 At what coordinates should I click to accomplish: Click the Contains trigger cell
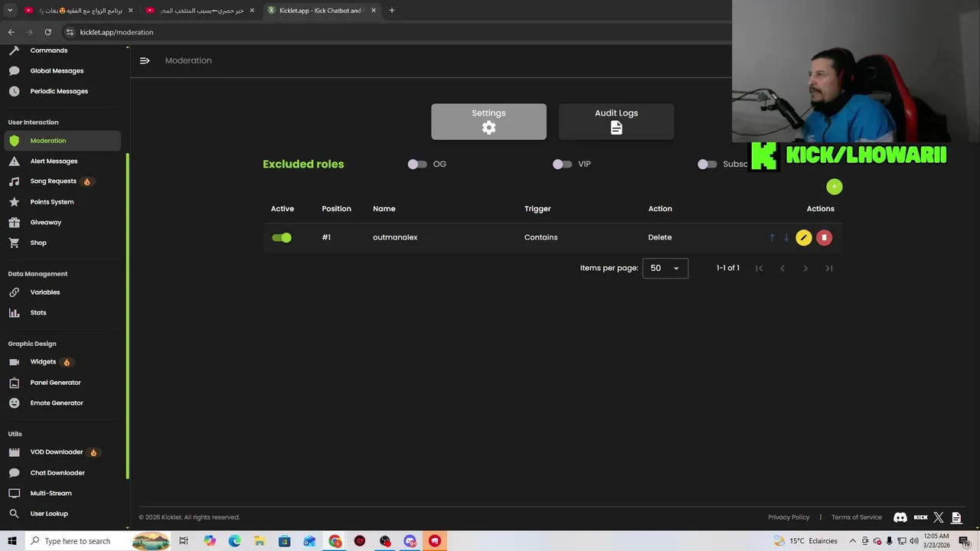coord(541,237)
